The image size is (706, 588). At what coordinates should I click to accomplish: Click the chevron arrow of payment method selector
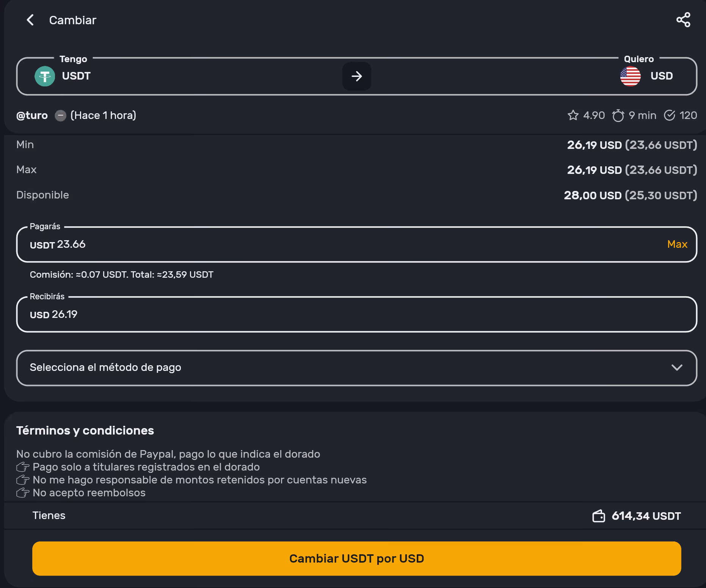click(x=677, y=367)
